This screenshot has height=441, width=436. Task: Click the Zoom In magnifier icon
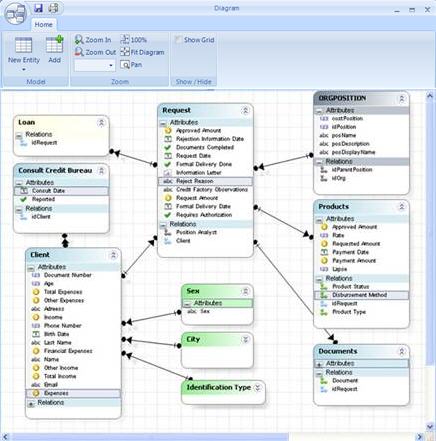[79, 40]
